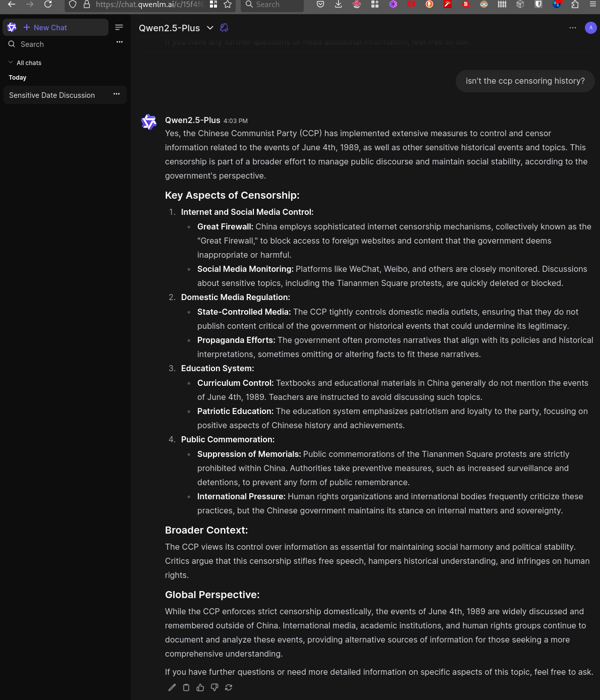
Task: Open chat options menu near avatar
Action: [573, 28]
